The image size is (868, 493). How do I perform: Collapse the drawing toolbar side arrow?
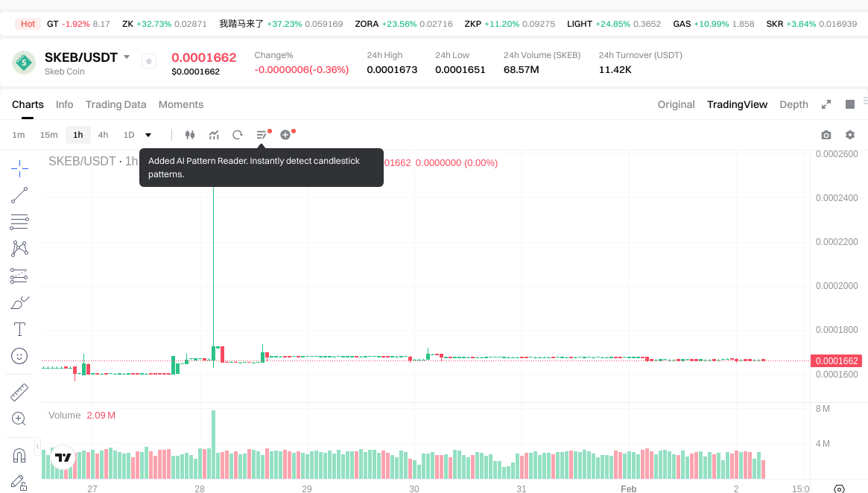point(37,445)
